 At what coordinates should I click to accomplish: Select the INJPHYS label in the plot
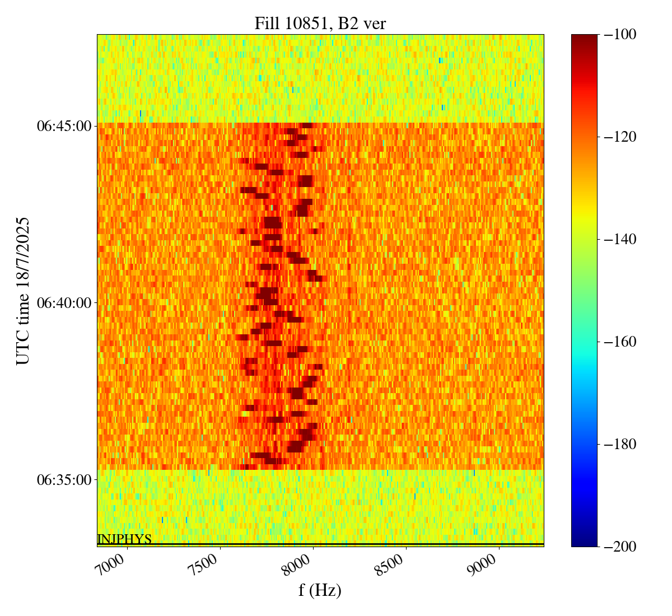pos(124,539)
